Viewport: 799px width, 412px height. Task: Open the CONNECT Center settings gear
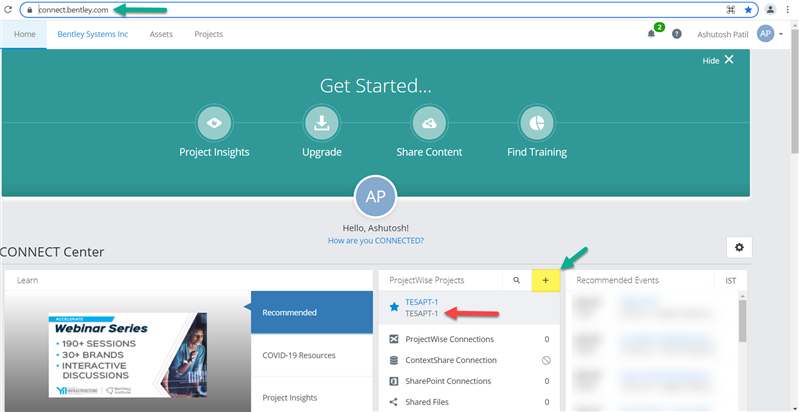click(739, 248)
